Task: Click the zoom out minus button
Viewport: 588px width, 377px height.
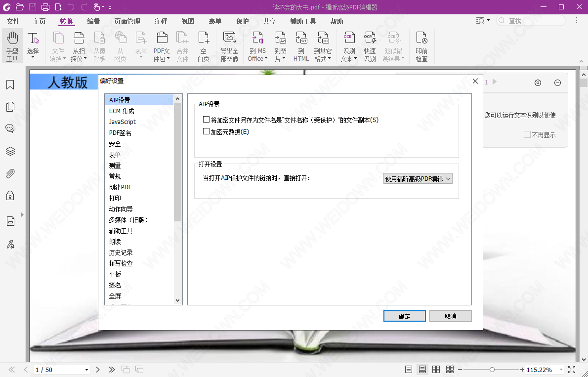Action: (x=460, y=370)
